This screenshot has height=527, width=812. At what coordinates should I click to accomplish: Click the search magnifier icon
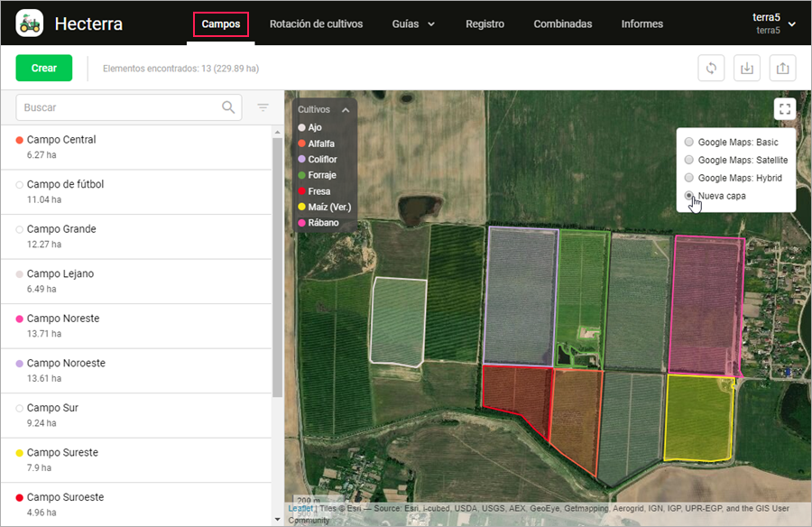click(229, 107)
